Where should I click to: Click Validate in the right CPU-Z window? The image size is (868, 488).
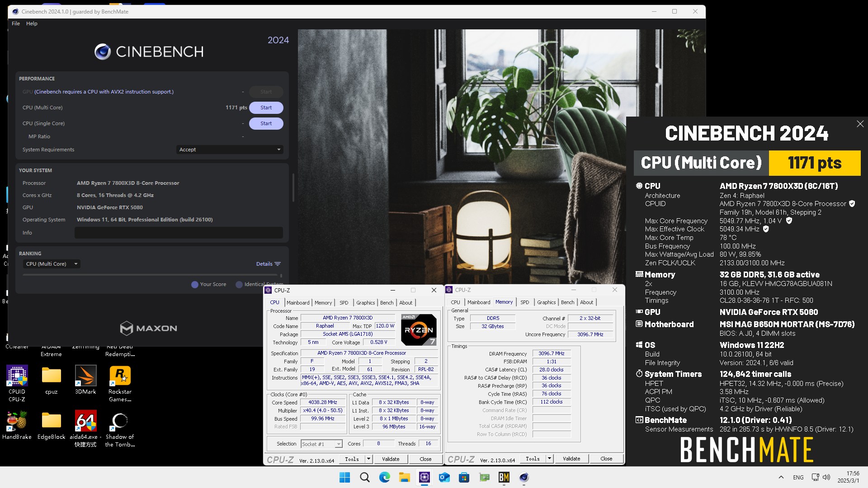(x=571, y=459)
